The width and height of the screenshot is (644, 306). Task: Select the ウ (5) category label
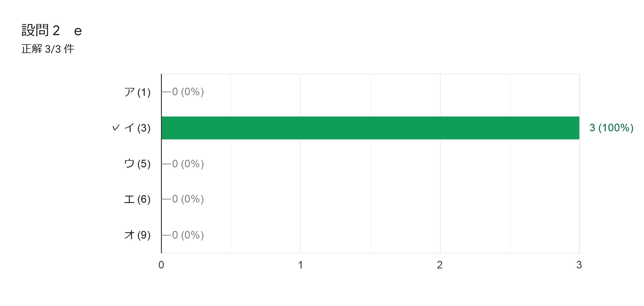pos(137,164)
